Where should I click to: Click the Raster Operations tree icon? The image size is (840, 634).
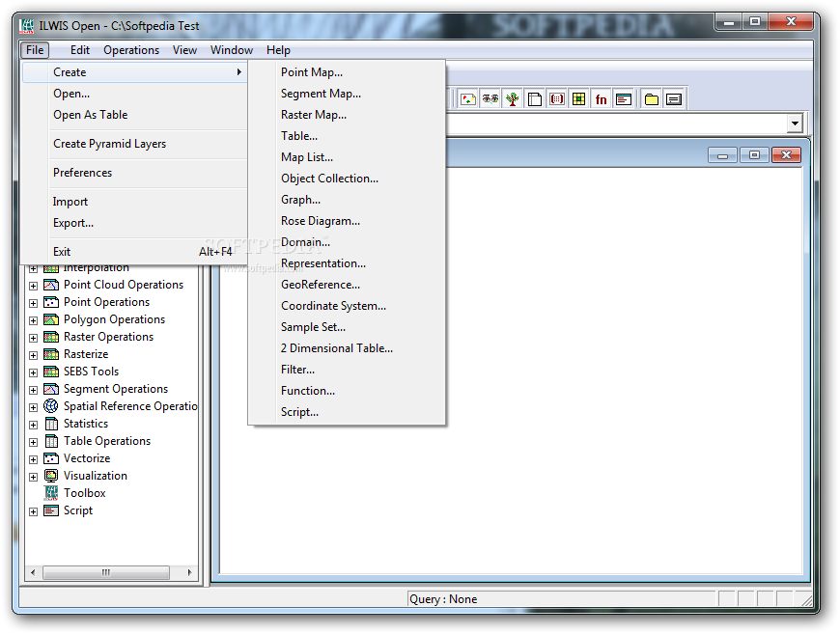[51, 337]
